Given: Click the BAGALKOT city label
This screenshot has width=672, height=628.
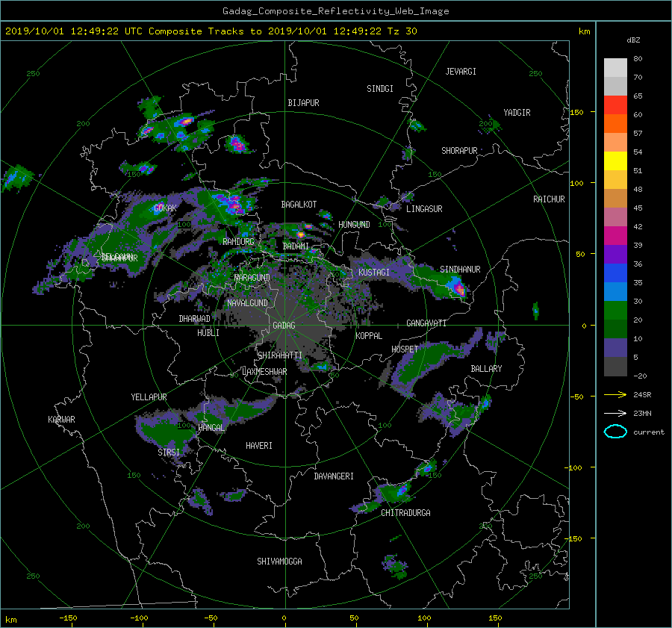Looking at the screenshot, I should [299, 205].
